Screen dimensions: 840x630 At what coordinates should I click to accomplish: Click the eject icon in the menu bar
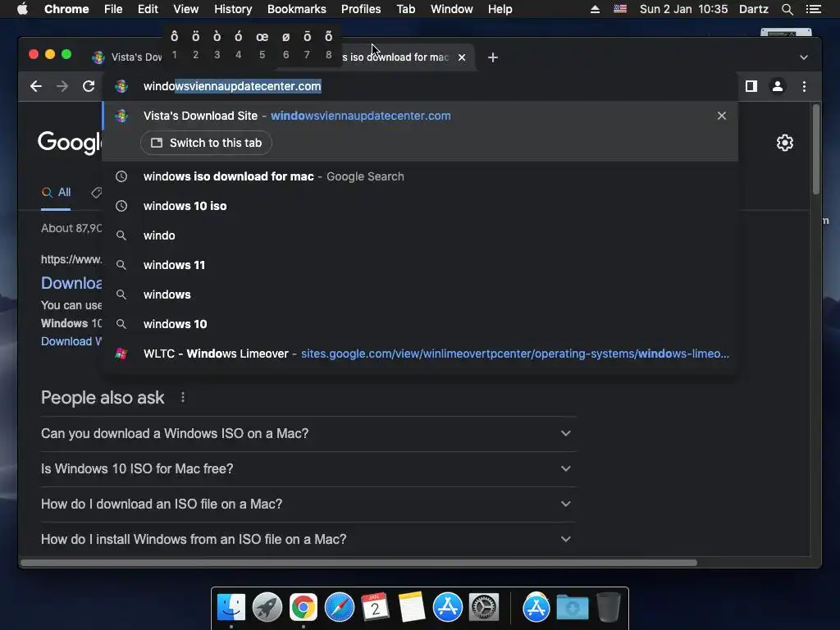coord(595,9)
